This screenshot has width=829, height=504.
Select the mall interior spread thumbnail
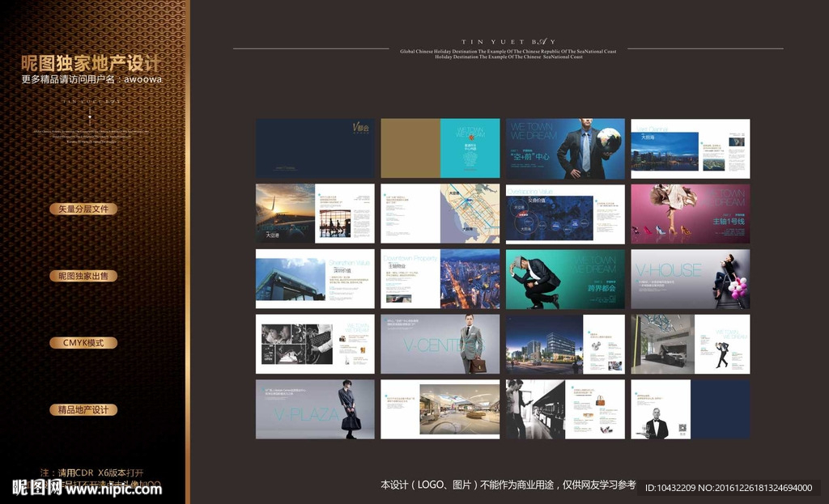point(440,409)
